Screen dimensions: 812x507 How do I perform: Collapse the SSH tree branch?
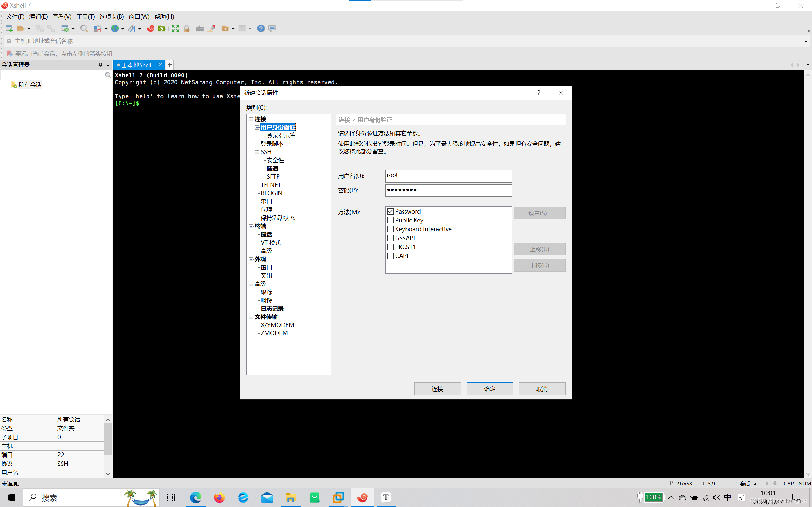(x=257, y=152)
